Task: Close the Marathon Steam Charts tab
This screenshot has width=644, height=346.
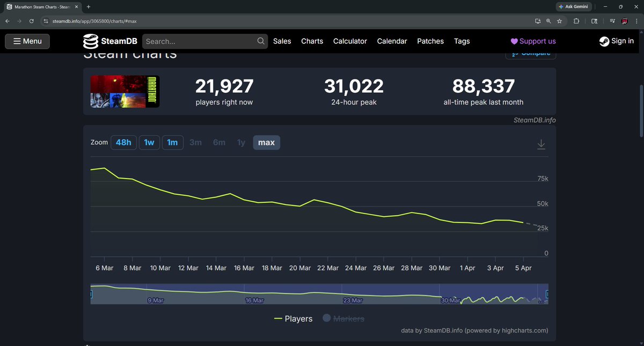Action: 76,6
